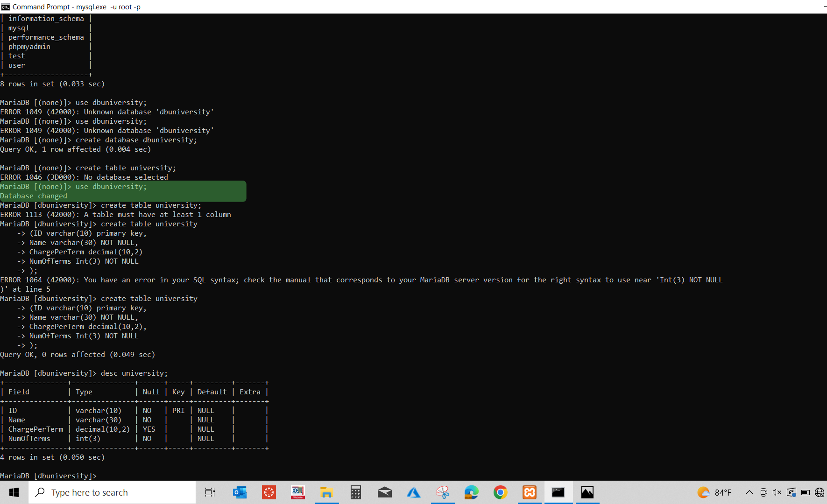Click the Windows search box
Image resolution: width=827 pixels, height=504 pixels.
click(112, 492)
